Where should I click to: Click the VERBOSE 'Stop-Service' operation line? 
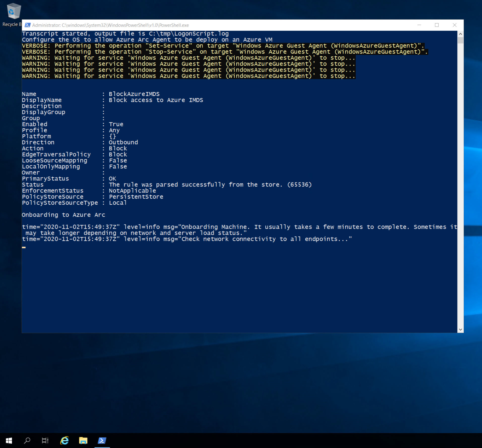(225, 52)
